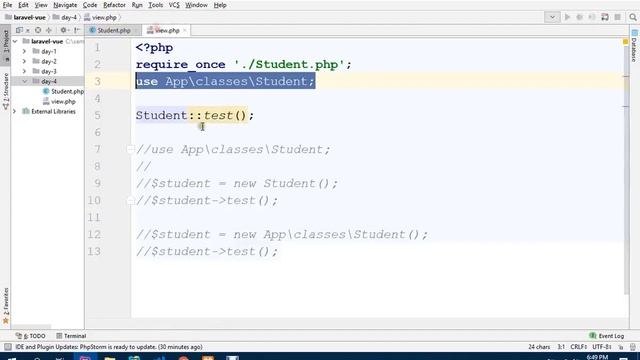The width and height of the screenshot is (640, 360).
Task: Click the collapse all icon in Project panel
Action: (x=49, y=30)
